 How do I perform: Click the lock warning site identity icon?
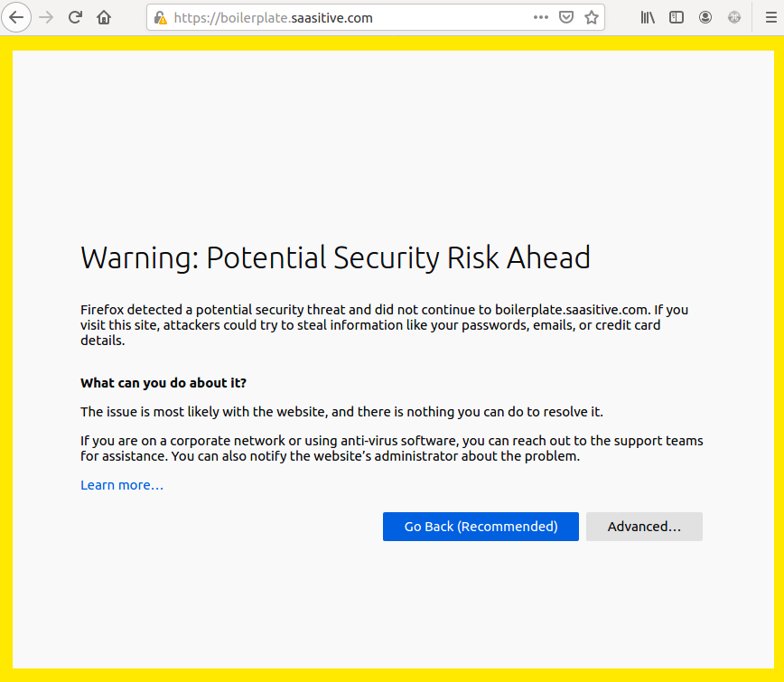tap(161, 17)
